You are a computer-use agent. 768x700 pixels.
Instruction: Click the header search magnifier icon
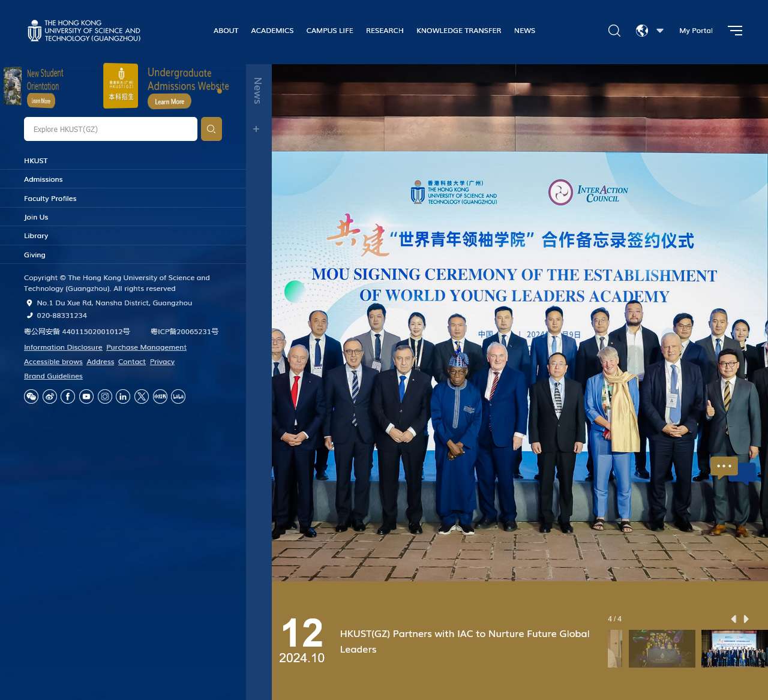[x=614, y=31]
